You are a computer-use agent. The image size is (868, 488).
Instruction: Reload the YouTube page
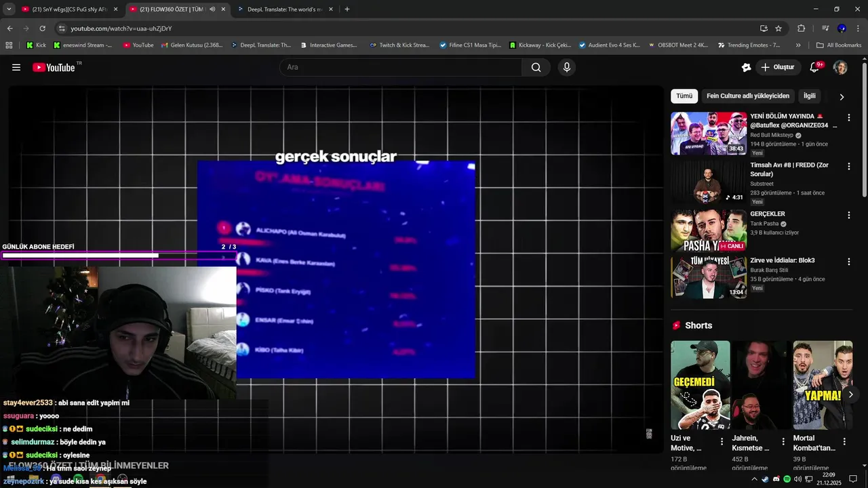tap(42, 28)
